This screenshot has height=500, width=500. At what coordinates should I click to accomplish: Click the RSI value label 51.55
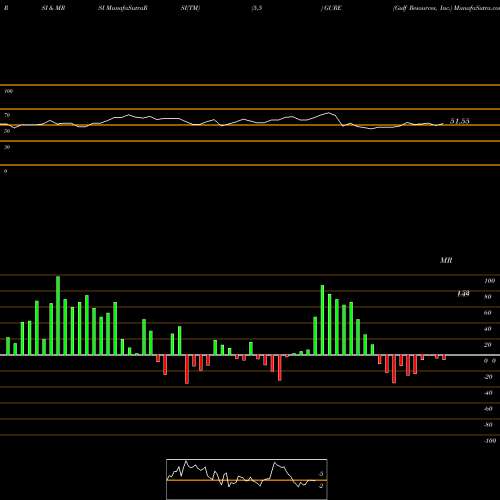460,121
